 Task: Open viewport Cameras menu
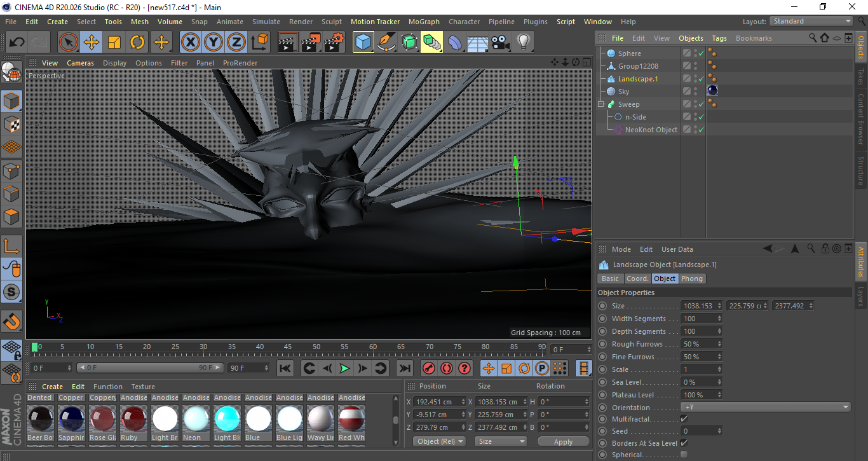(x=80, y=63)
